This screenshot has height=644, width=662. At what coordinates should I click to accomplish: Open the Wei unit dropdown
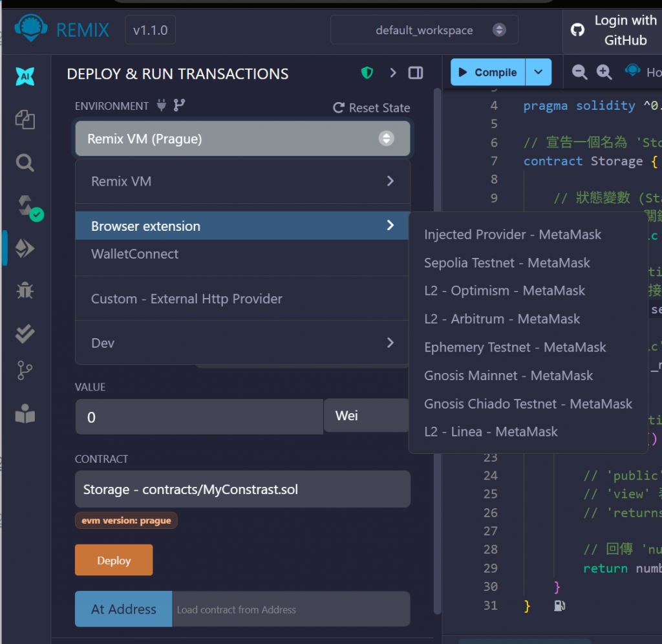click(367, 416)
